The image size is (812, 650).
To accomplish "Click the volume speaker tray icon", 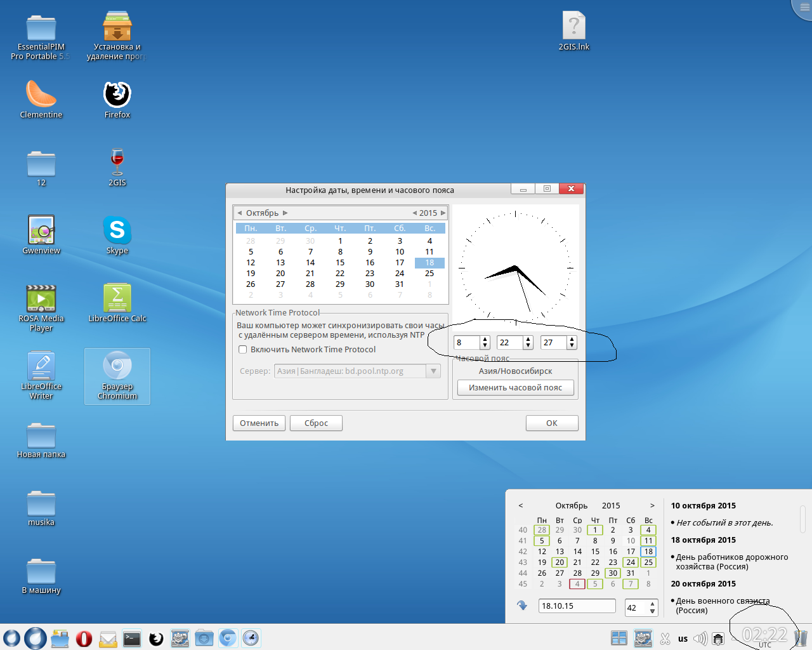I will click(700, 639).
